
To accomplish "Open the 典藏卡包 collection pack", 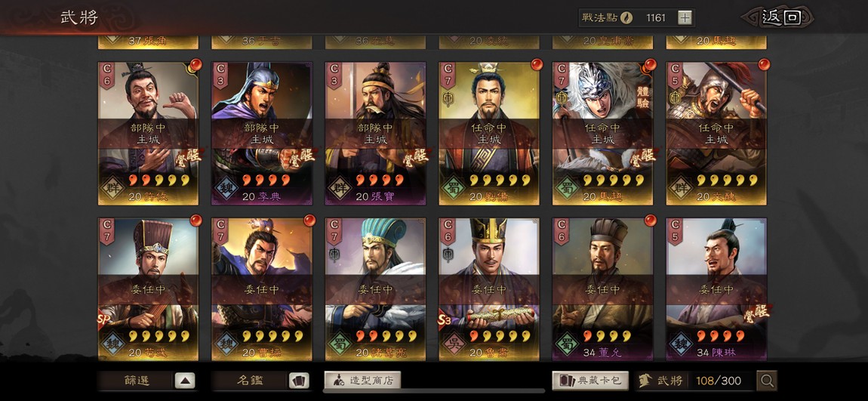I will [590, 381].
